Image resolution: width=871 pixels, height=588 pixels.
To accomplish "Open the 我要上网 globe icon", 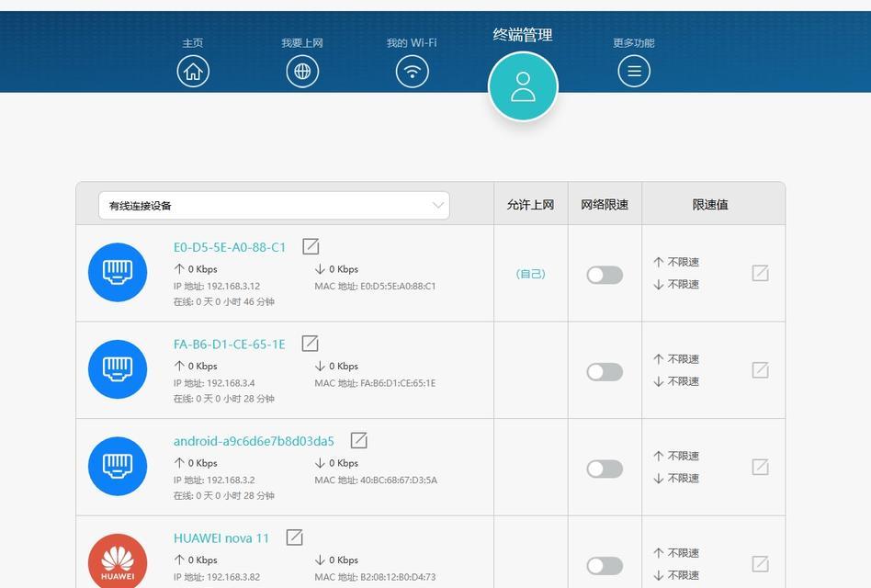I will coord(302,71).
